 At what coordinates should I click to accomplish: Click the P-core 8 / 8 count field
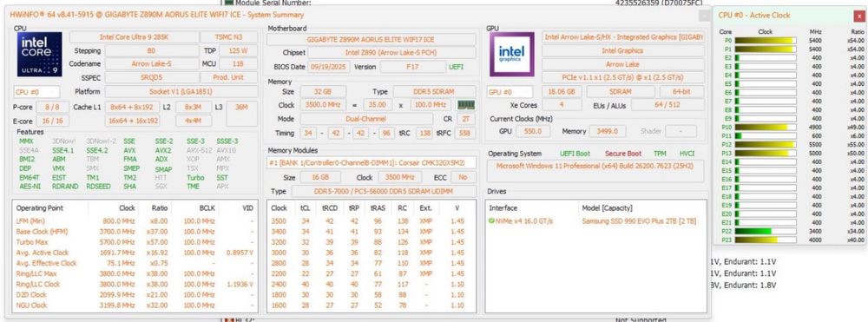pos(53,107)
